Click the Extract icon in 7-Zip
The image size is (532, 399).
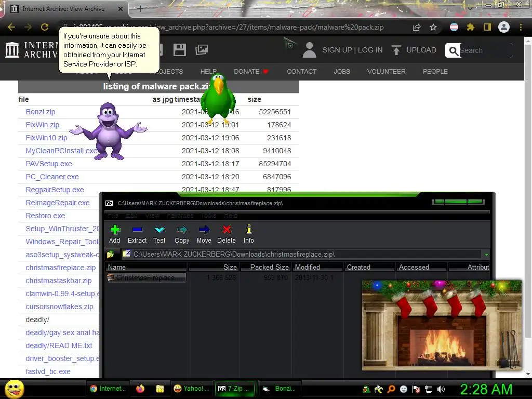pos(137,234)
